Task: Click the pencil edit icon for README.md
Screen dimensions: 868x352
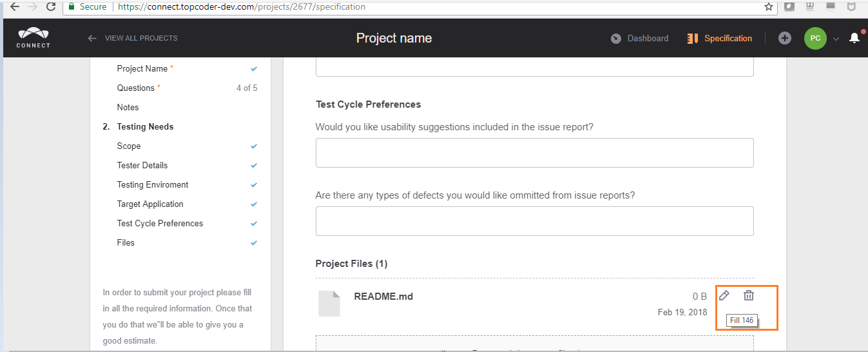Action: (724, 296)
